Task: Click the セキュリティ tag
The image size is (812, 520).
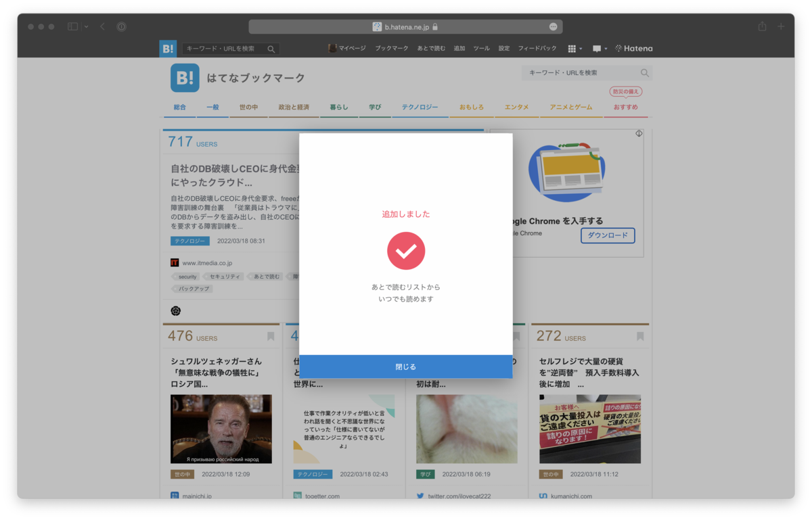Action: (224, 277)
